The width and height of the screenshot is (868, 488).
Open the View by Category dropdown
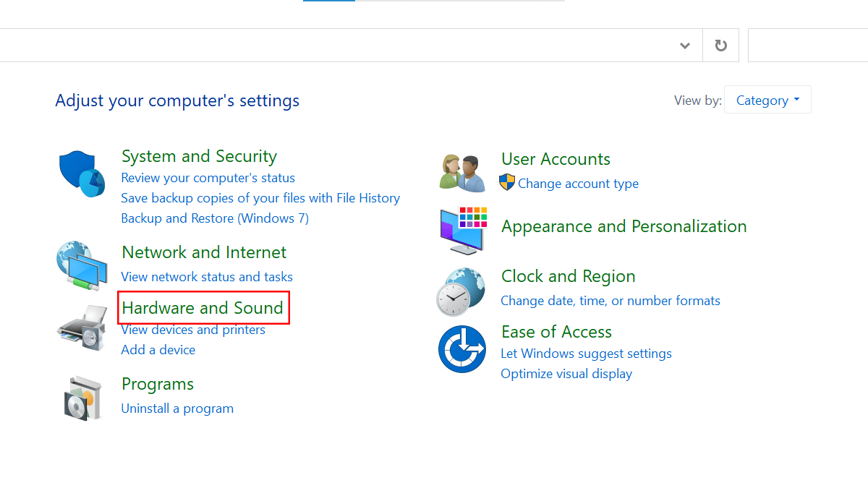click(x=767, y=100)
